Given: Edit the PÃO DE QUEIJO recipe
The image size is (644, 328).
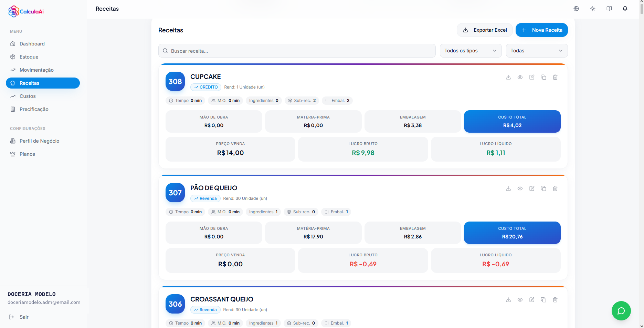Looking at the screenshot, I should (532, 188).
